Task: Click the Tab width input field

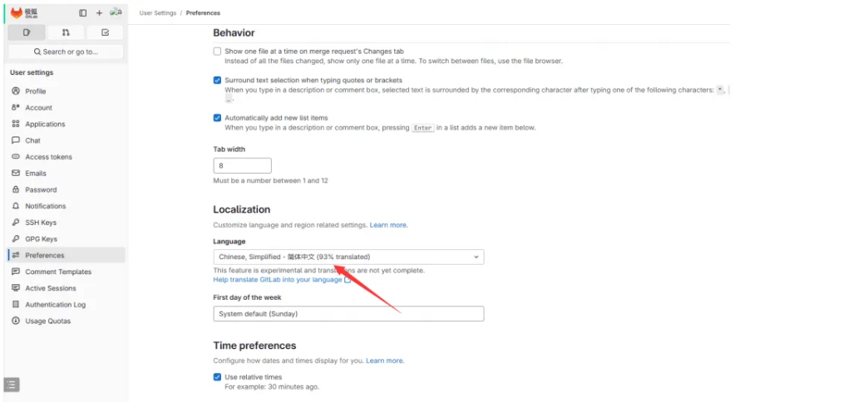Action: (x=243, y=165)
